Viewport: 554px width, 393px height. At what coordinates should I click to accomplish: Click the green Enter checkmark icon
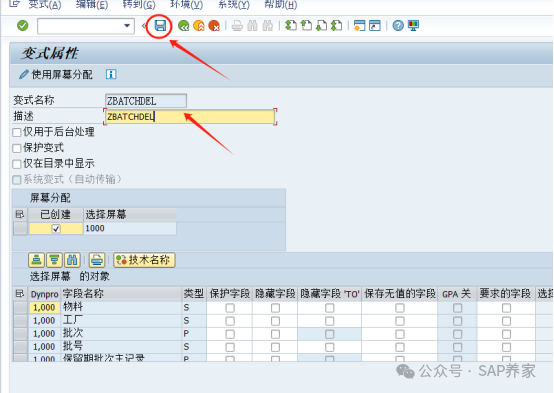click(x=23, y=25)
